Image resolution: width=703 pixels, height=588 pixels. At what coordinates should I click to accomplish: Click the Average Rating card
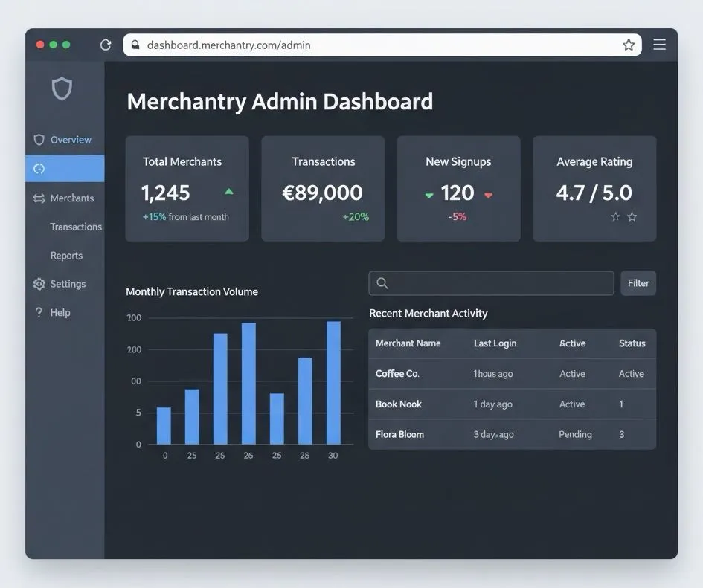(x=594, y=188)
